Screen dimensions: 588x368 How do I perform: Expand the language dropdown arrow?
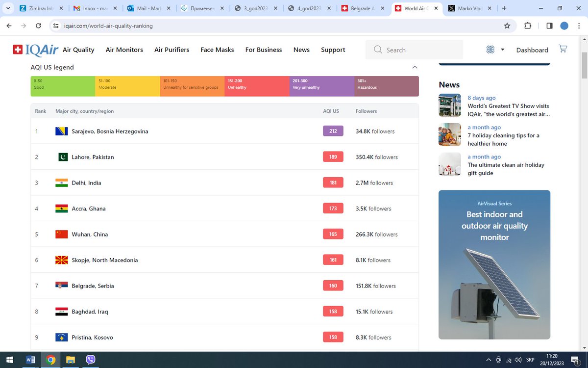[x=502, y=50]
